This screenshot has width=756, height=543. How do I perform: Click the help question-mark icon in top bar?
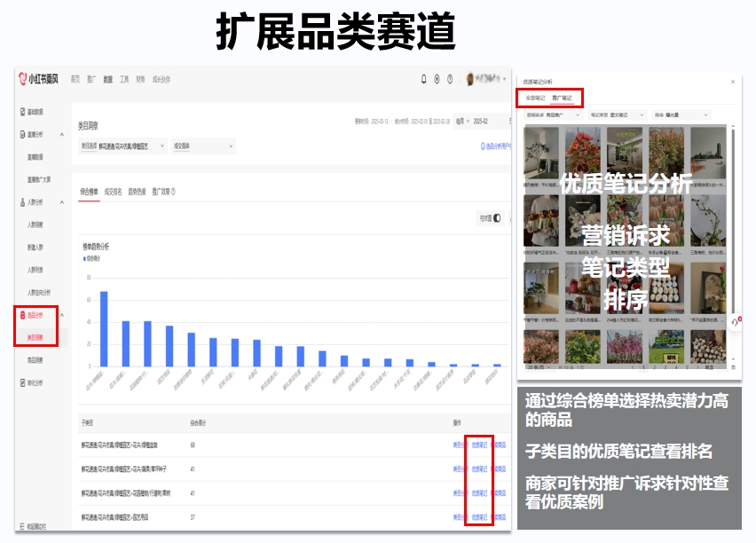pyautogui.click(x=450, y=79)
